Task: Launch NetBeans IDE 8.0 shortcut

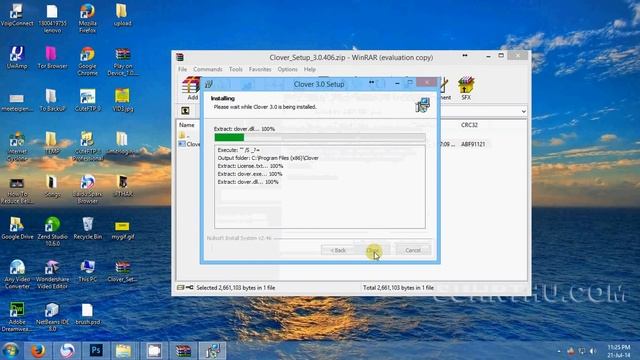Action: pos(52,317)
